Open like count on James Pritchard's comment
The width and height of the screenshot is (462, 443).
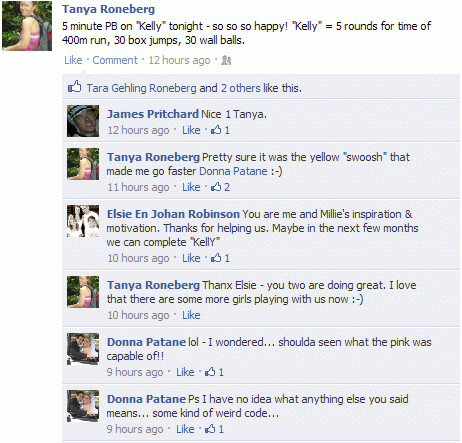point(220,130)
